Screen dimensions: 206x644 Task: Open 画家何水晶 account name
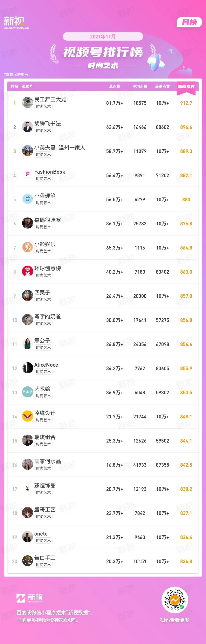click(x=47, y=461)
